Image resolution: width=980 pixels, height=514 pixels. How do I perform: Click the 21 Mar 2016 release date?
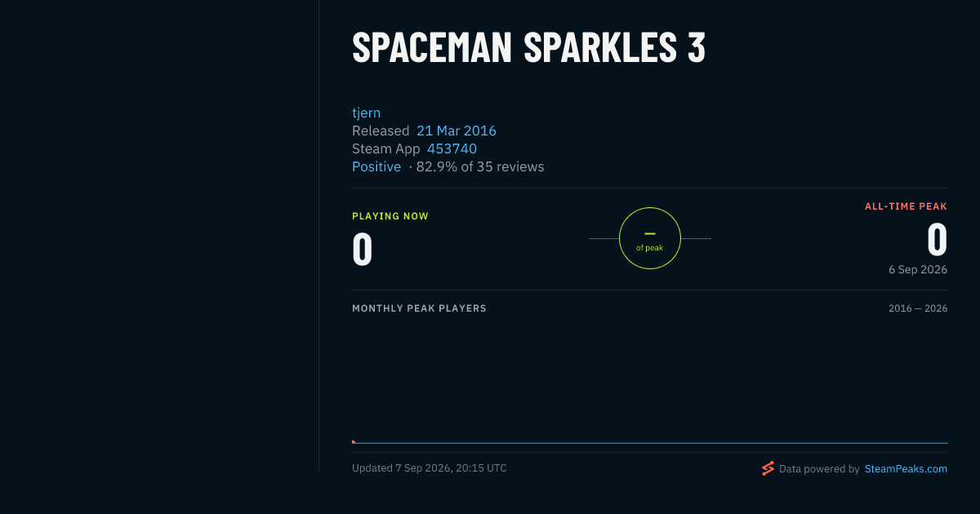[x=457, y=131]
